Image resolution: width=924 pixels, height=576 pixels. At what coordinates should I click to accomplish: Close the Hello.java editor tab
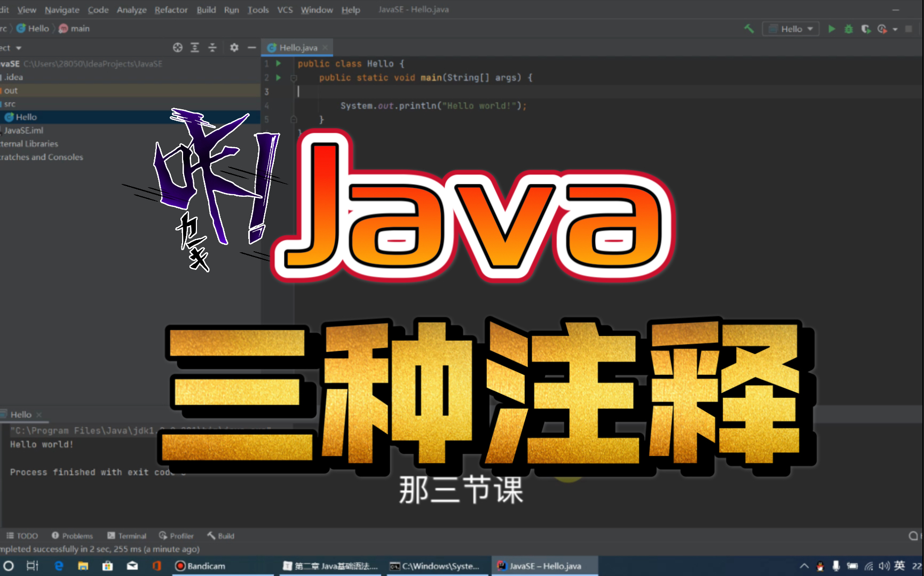tap(325, 47)
